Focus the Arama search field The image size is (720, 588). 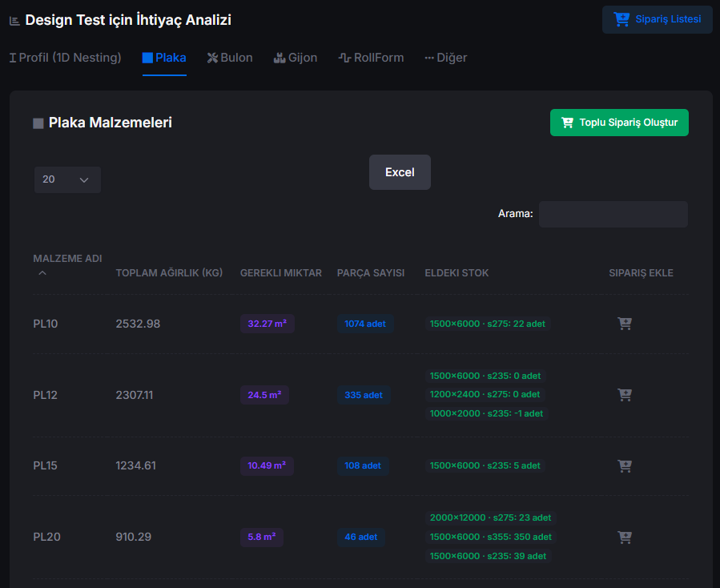coord(613,214)
